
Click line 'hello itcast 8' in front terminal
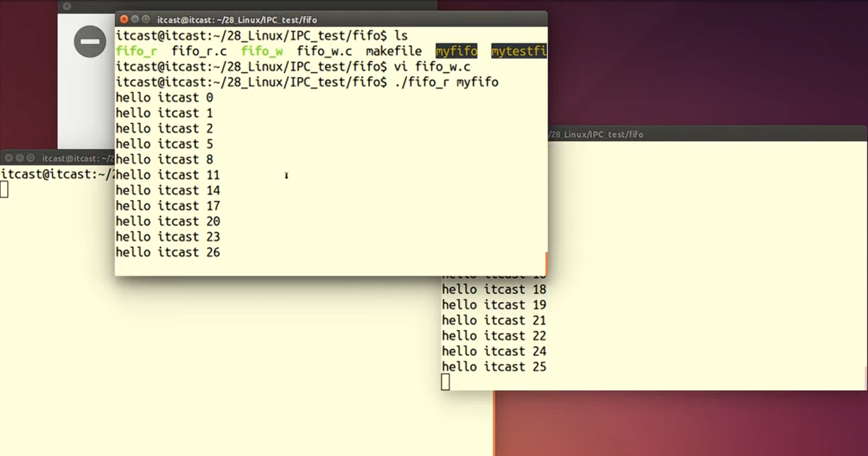164,159
